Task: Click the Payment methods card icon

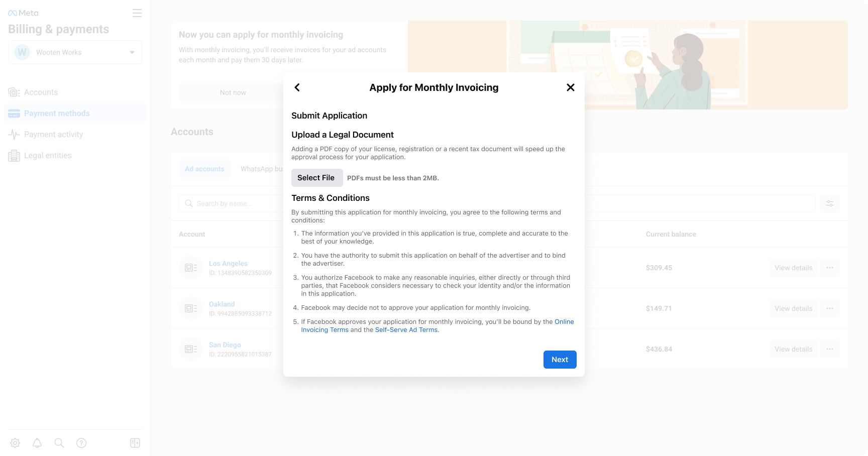Action: point(14,113)
